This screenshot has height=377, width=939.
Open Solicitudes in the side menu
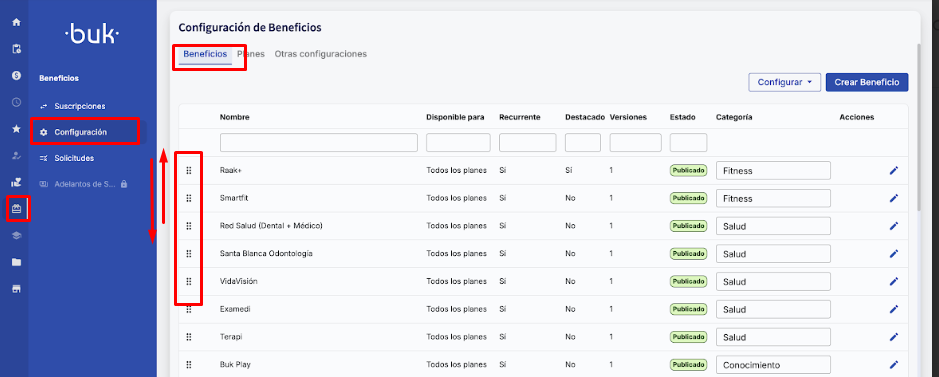[x=74, y=158]
